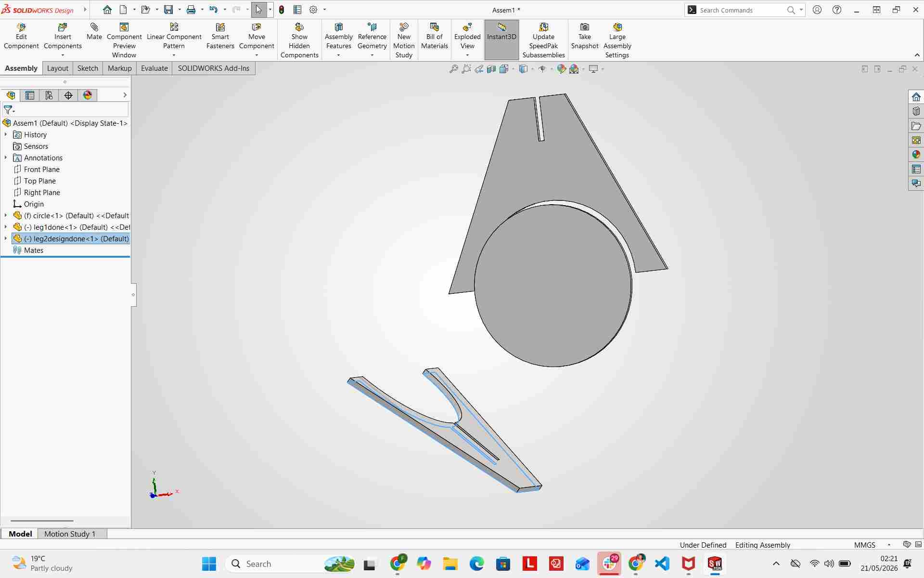Viewport: 924px width, 578px height.
Task: Open the FeatureManager design tree tab
Action: (11, 95)
